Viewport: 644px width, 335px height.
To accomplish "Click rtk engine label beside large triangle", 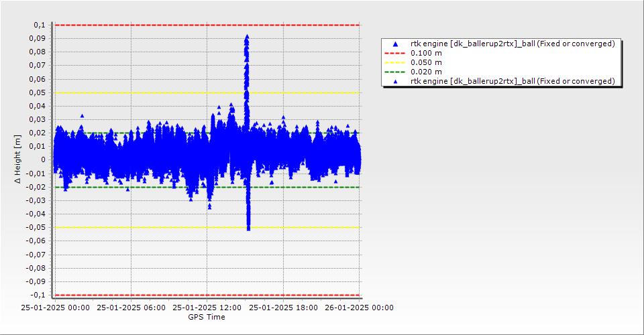I will click(x=513, y=44).
